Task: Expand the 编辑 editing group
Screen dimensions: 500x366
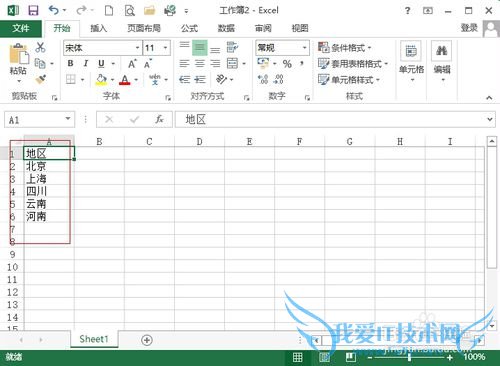Action: [442, 62]
